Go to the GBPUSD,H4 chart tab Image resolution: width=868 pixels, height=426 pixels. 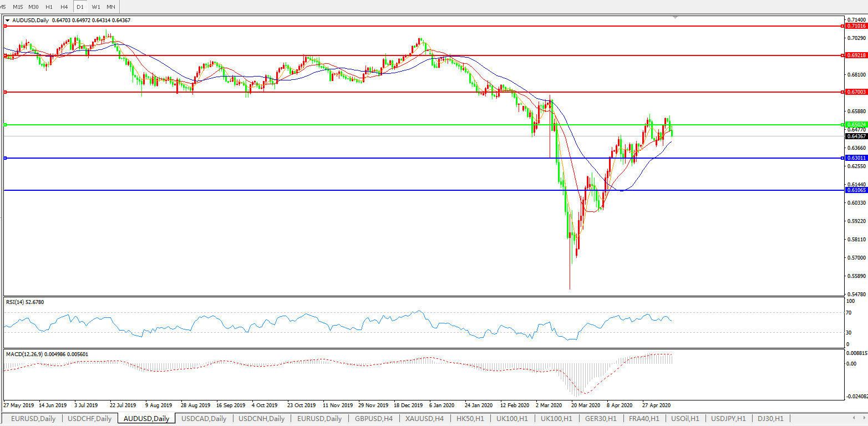click(374, 419)
